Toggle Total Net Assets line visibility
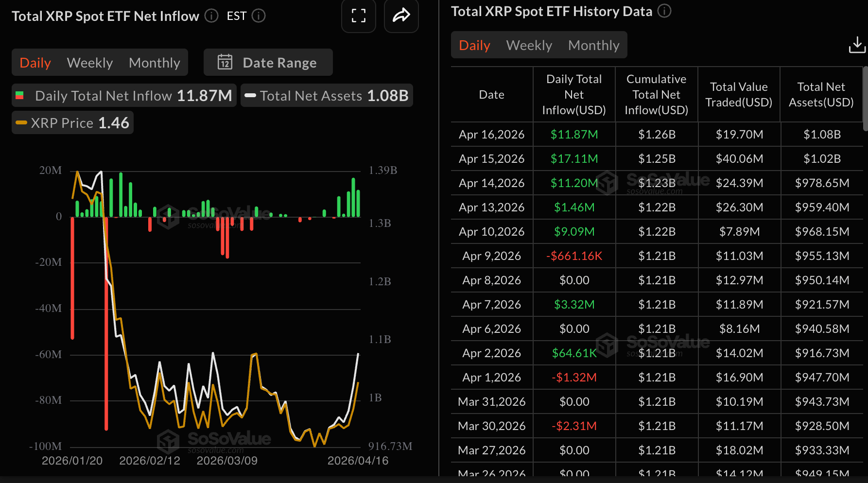This screenshot has height=483, width=868. pyautogui.click(x=327, y=96)
